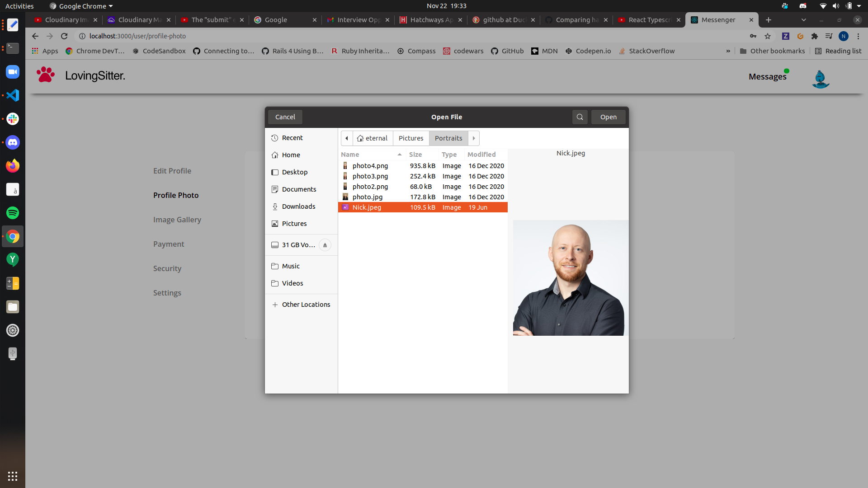The height and width of the screenshot is (488, 868).
Task: Expand the hidden bookmarks chevron
Action: click(x=728, y=51)
